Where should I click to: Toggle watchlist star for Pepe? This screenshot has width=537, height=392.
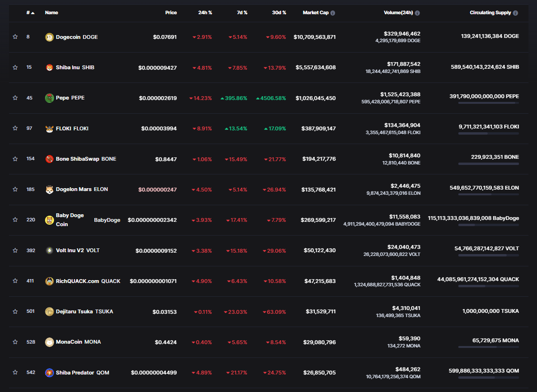click(15, 98)
